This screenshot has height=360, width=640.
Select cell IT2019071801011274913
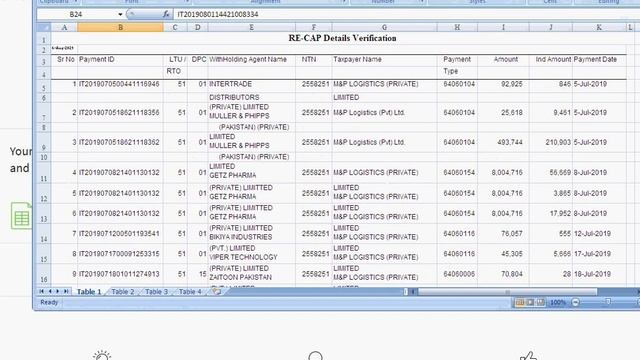tap(119, 274)
